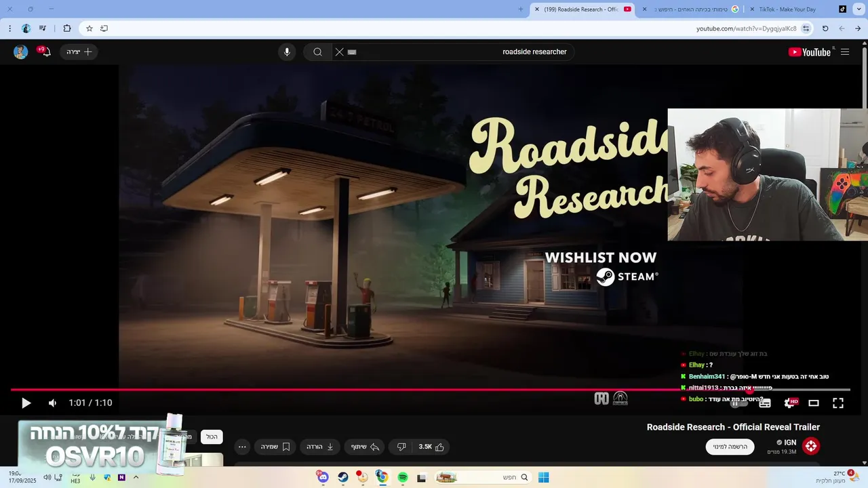The width and height of the screenshot is (868, 488).
Task: Mute the video volume
Action: [x=52, y=403]
